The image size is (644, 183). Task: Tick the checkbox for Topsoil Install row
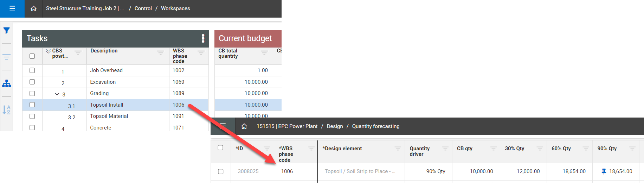(32, 105)
